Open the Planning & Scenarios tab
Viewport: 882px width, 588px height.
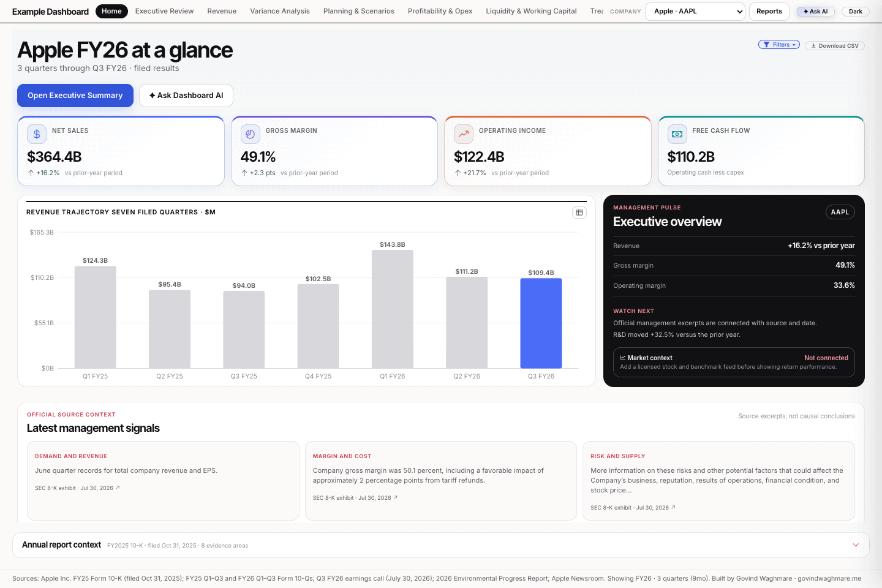point(359,11)
